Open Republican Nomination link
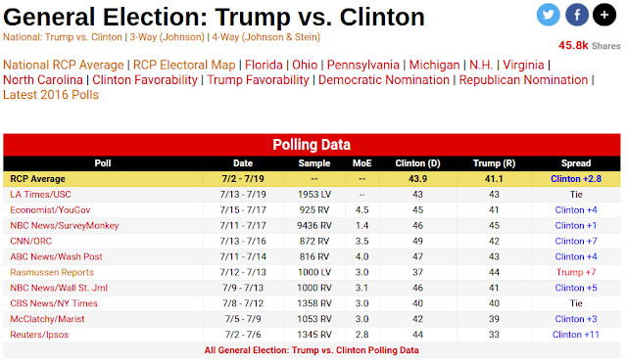Image resolution: width=627 pixels, height=364 pixels. pyautogui.click(x=523, y=80)
